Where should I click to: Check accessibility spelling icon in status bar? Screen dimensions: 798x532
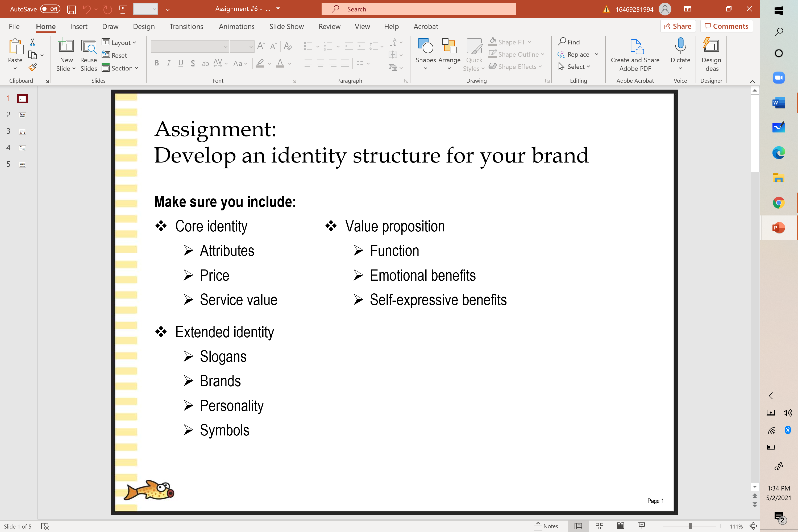pos(45,526)
